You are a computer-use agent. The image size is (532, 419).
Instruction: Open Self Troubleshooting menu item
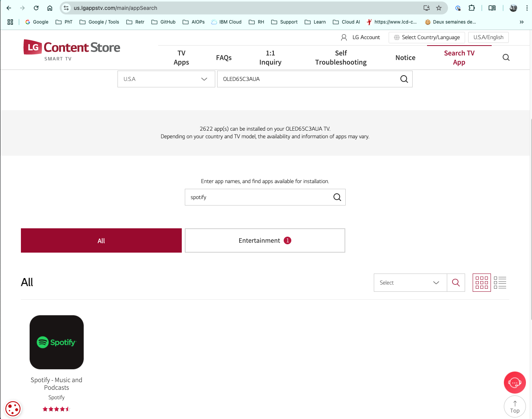point(341,58)
